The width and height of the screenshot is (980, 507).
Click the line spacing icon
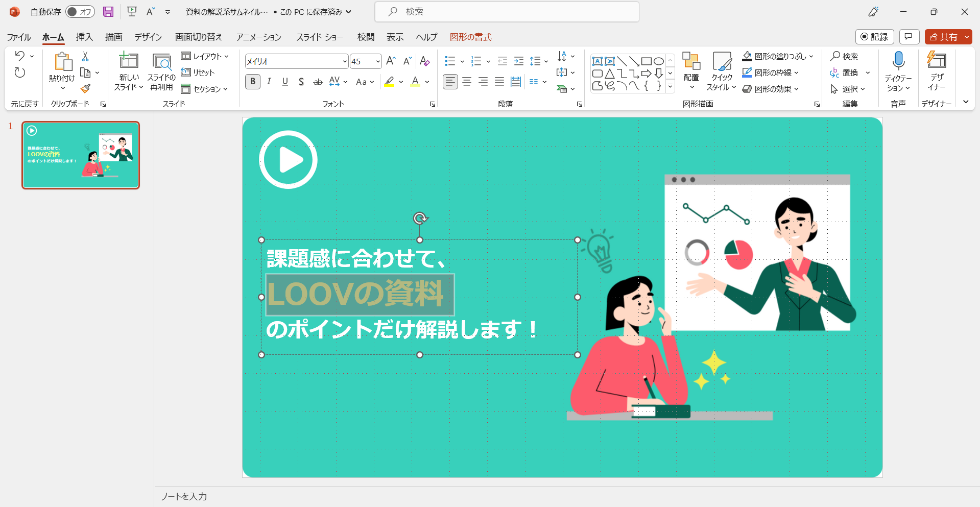(x=535, y=61)
